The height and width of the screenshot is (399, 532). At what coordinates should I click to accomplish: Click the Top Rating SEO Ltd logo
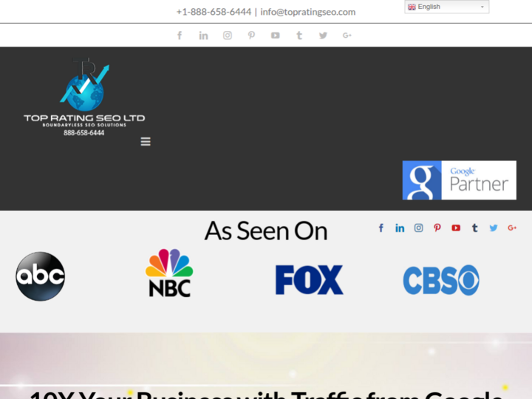pyautogui.click(x=84, y=98)
